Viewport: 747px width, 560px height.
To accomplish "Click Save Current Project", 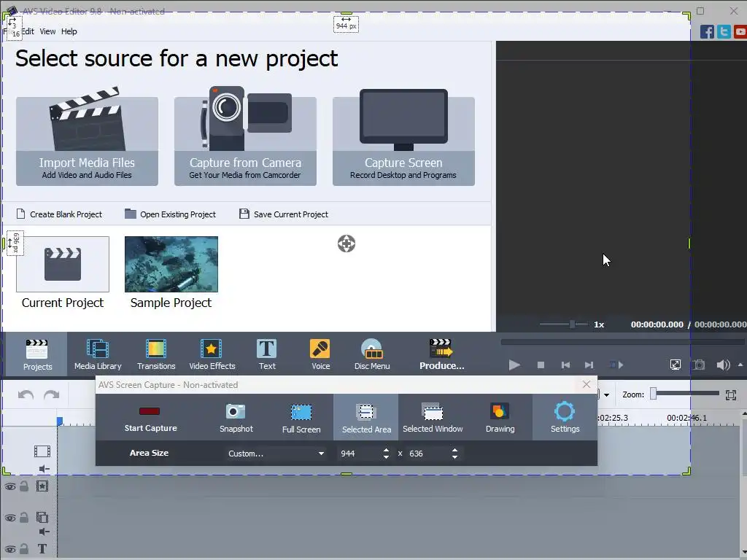I will pos(284,214).
